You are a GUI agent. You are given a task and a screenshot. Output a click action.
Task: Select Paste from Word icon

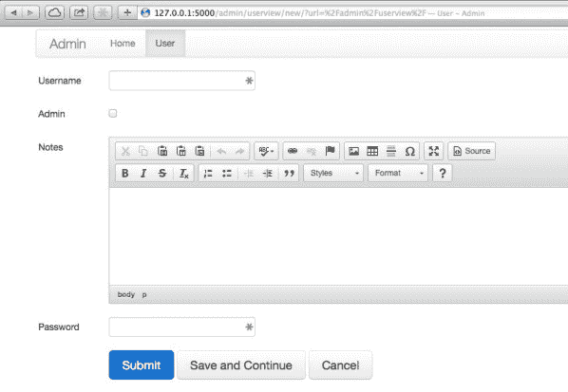click(200, 151)
